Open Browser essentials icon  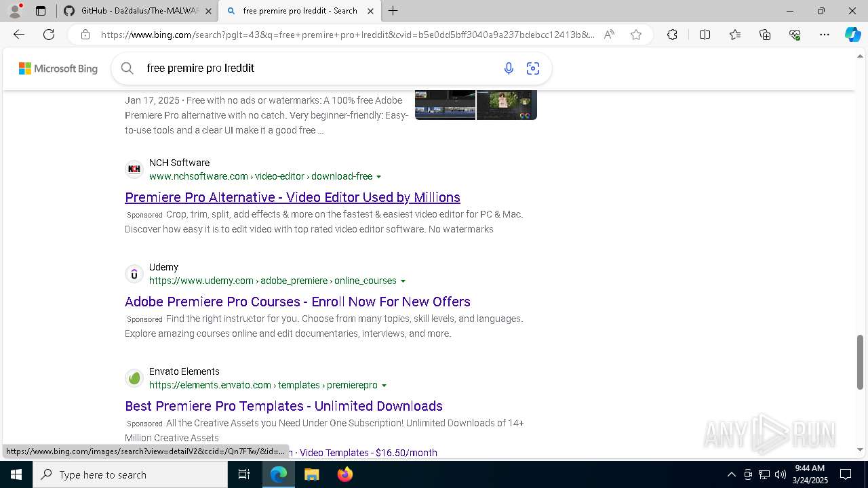pos(795,35)
